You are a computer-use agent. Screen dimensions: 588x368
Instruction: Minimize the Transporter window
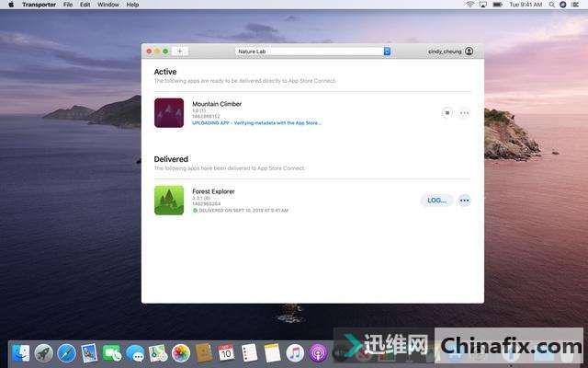(x=157, y=52)
